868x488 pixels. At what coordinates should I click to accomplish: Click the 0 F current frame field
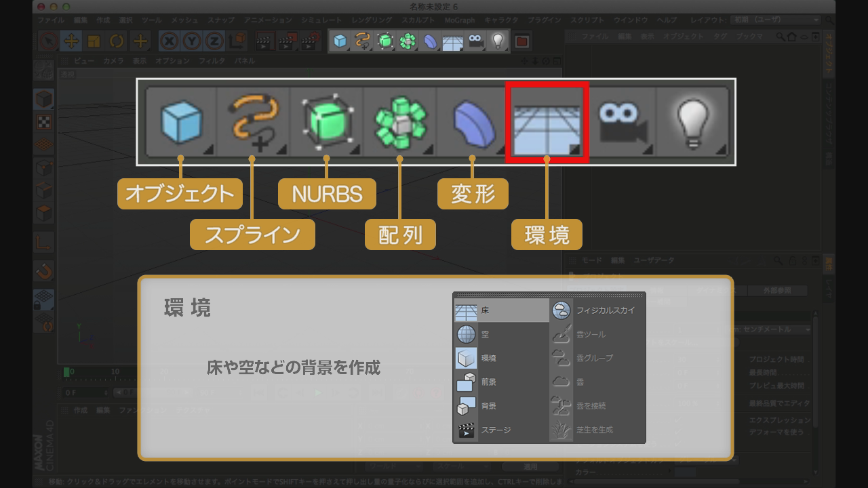click(x=85, y=392)
